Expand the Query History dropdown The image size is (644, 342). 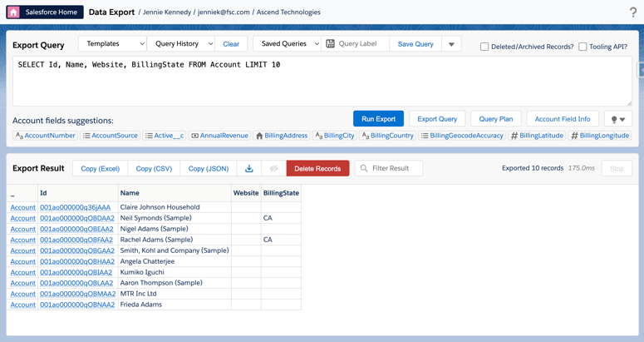184,44
